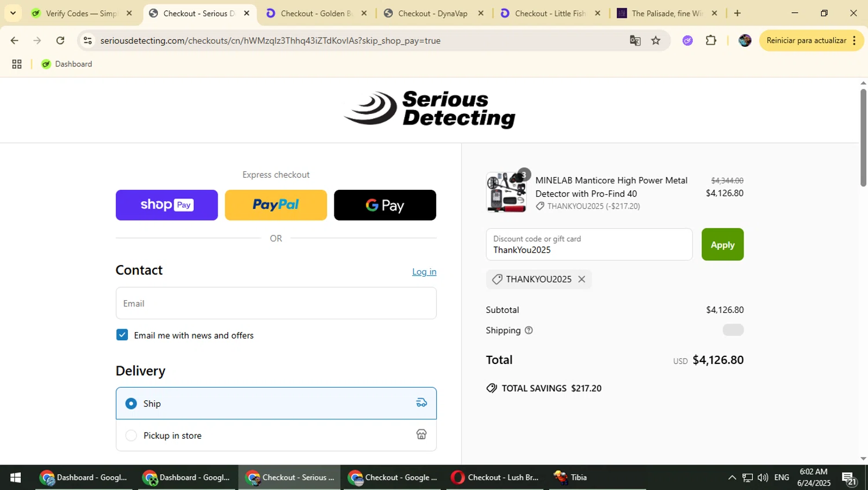Open the notification center icon
Screen dimensions: 868x490
point(849,478)
